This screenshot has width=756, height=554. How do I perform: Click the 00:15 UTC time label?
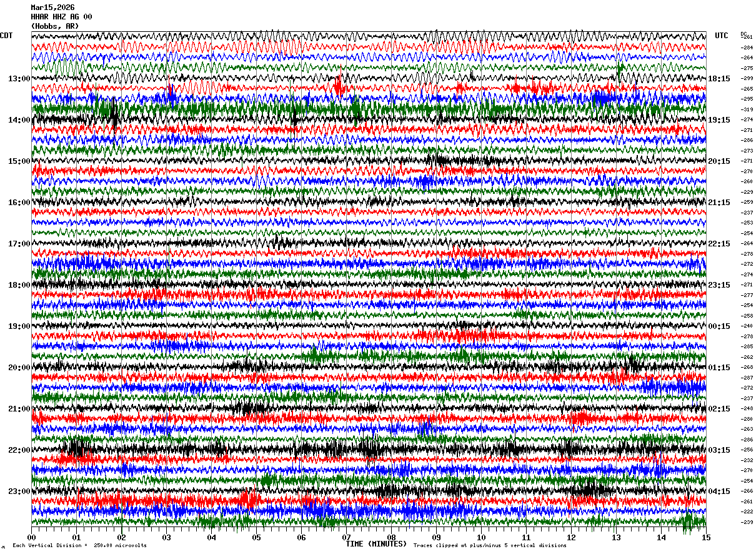[x=719, y=326]
